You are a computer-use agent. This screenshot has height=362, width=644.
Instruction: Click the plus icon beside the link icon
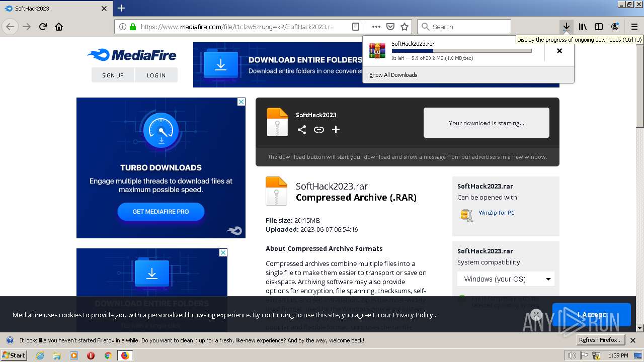[x=336, y=130]
